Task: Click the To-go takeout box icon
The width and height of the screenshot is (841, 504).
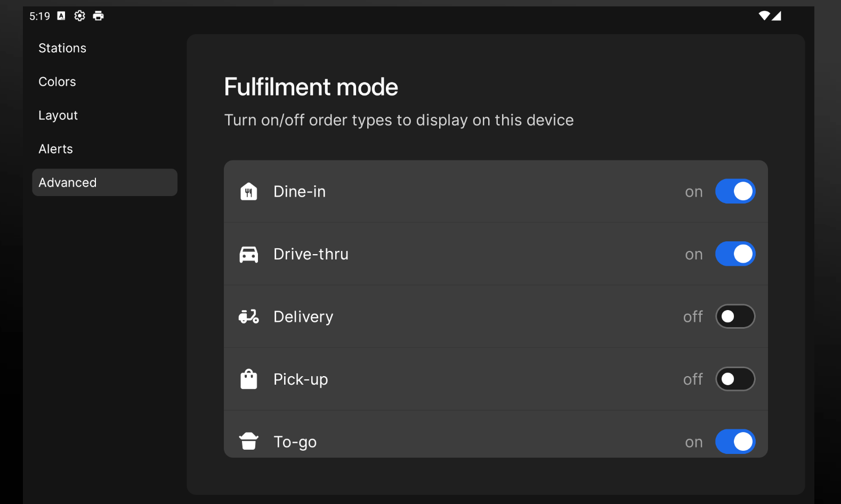Action: [248, 442]
